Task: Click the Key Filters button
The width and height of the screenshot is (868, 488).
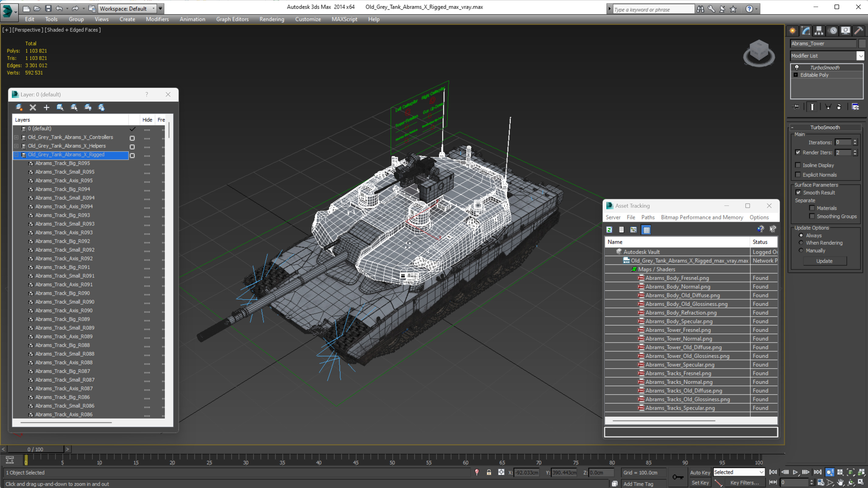Action: (745, 483)
